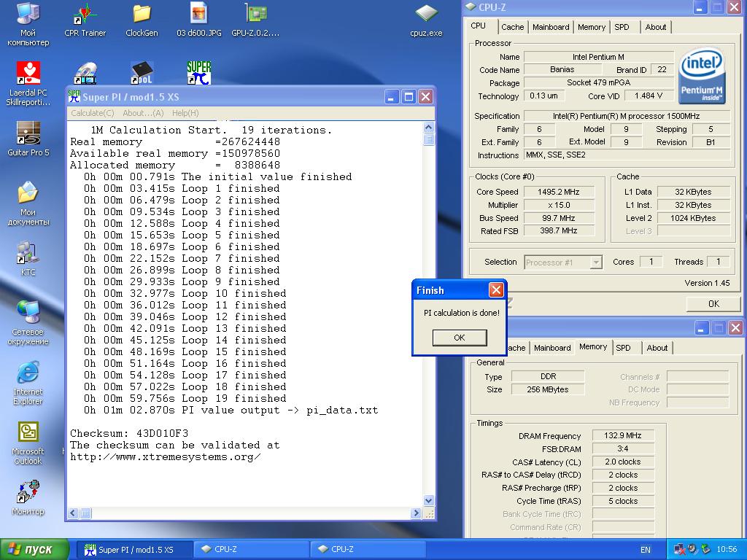Image resolution: width=747 pixels, height=560 pixels.
Task: Open the Processor #1 selection dropdown
Action: click(564, 262)
